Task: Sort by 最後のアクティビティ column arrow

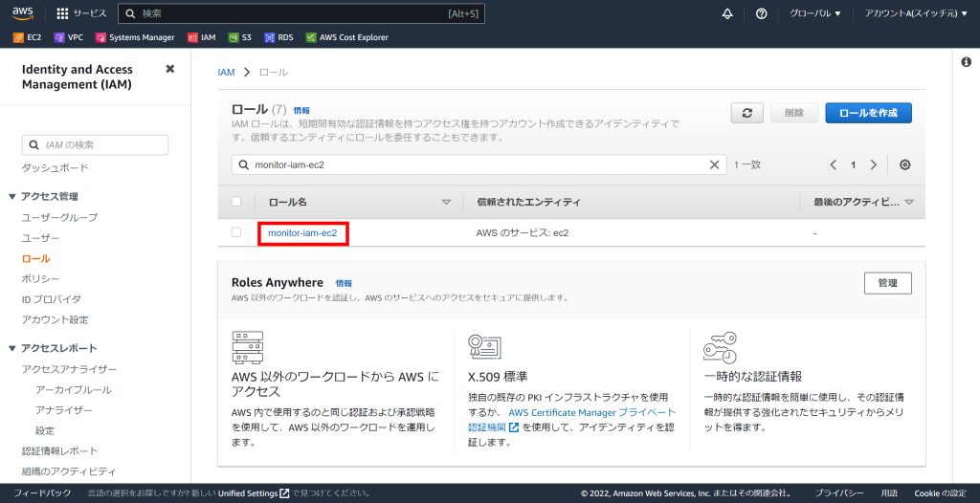Action: (x=909, y=203)
